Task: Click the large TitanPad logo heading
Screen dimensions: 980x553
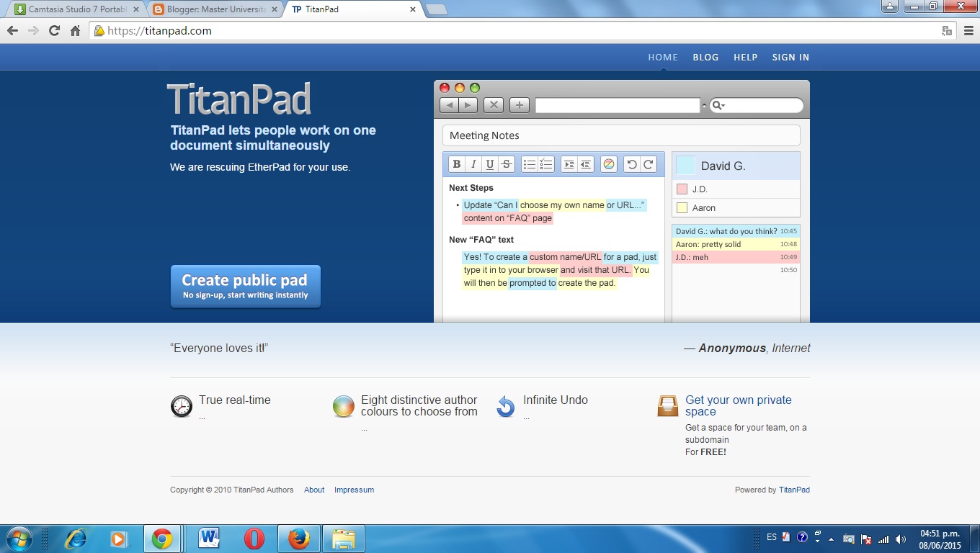Action: [239, 99]
